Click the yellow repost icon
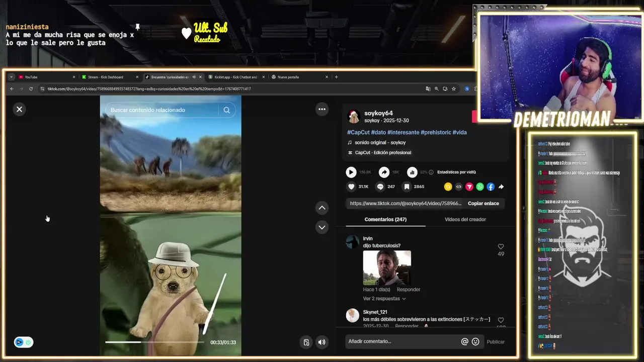Image resolution: width=644 pixels, height=362 pixels. click(448, 187)
